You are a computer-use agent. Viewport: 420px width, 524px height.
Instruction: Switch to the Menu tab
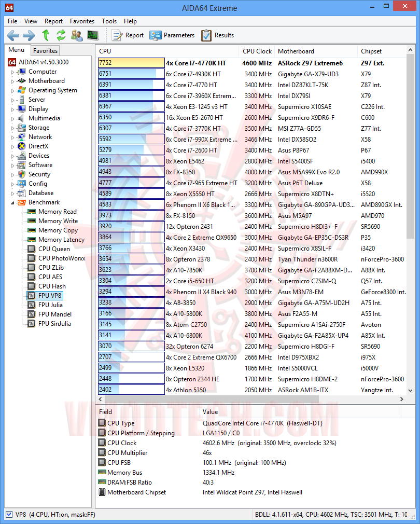(17, 50)
